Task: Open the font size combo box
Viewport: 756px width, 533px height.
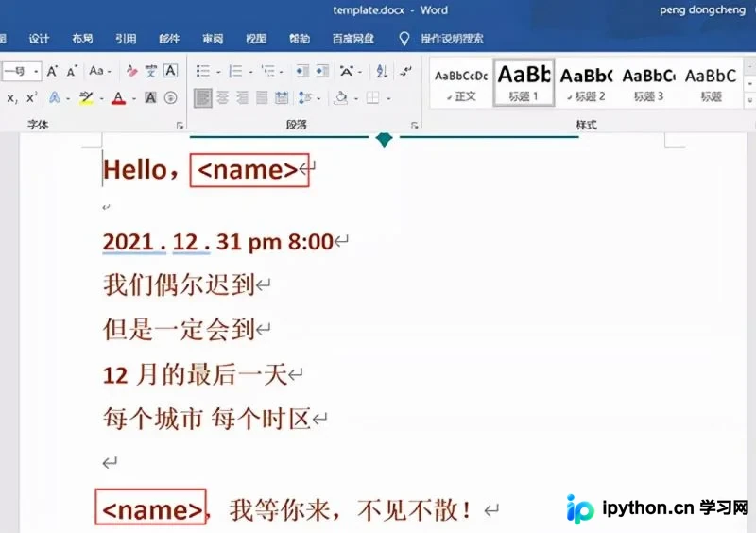Action: (21, 72)
